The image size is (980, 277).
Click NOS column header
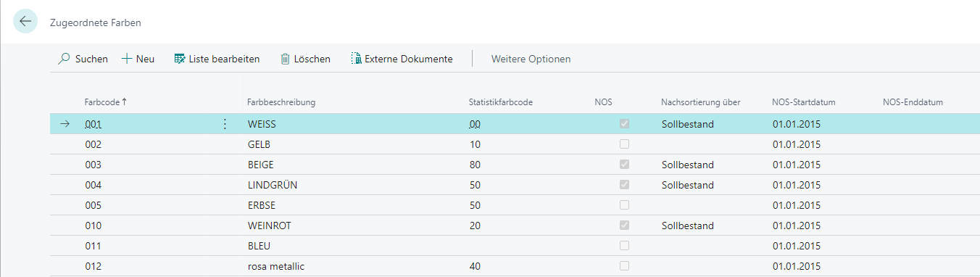click(x=603, y=102)
